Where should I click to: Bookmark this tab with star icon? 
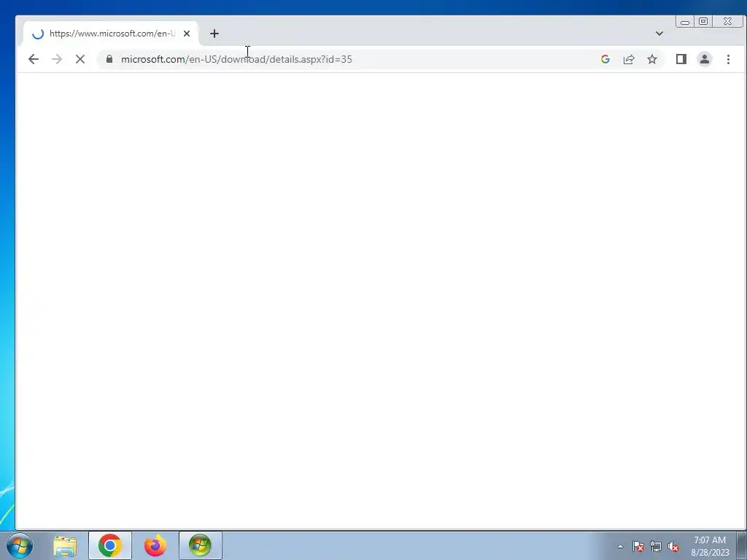tap(652, 59)
